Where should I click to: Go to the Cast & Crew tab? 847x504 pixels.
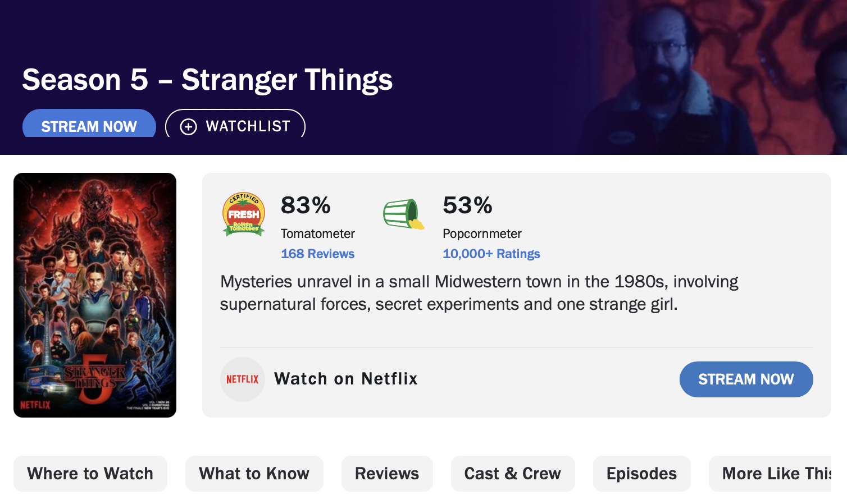(512, 474)
